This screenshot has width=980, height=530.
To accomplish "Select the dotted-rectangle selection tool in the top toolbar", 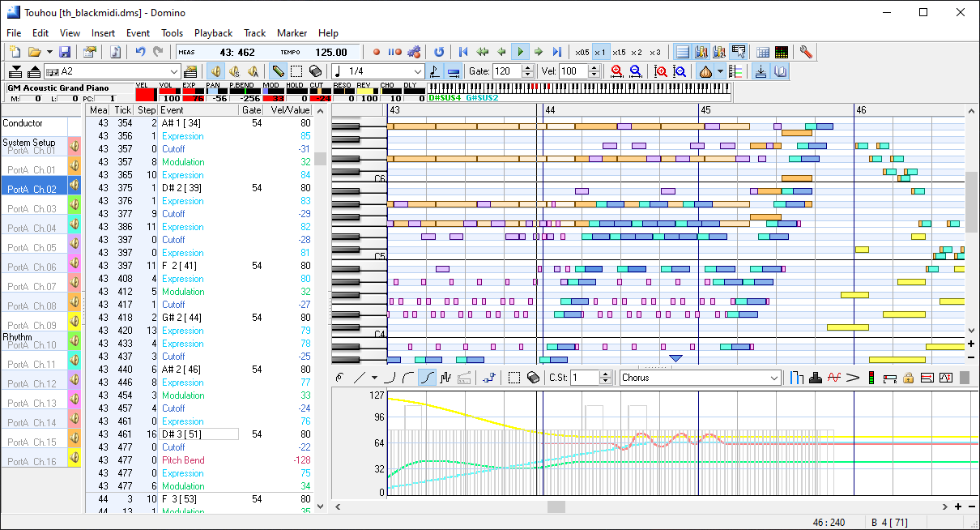I will point(296,71).
